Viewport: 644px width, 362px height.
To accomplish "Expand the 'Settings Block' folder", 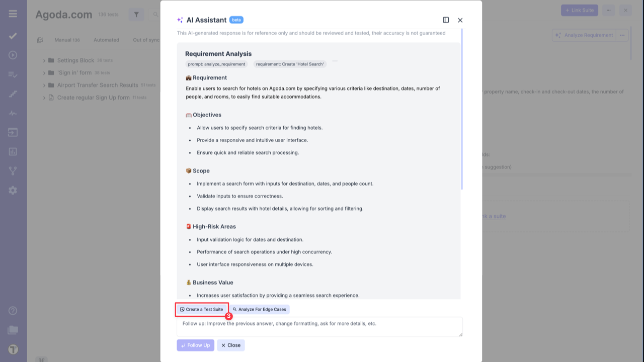I will point(44,60).
